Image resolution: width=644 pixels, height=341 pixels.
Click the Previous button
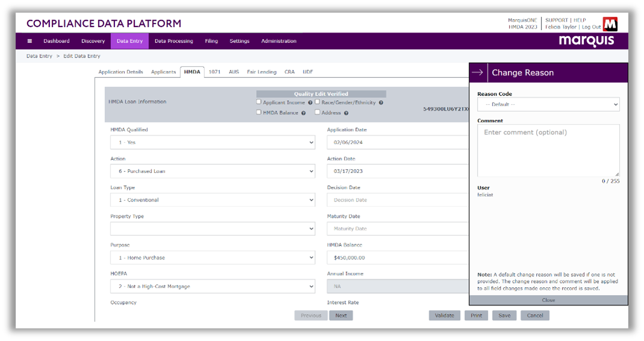[x=311, y=316]
